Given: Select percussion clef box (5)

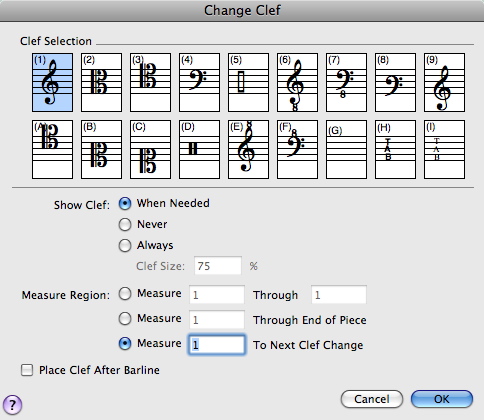Looking at the screenshot, I should click(248, 82).
